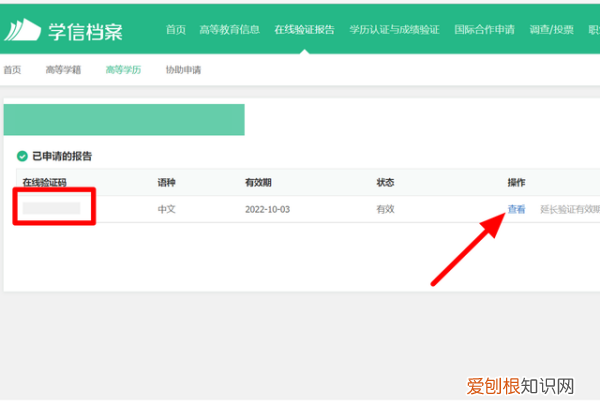600x405 pixels.
Task: Switch to the 高等学籍 sub tab
Action: tap(63, 70)
